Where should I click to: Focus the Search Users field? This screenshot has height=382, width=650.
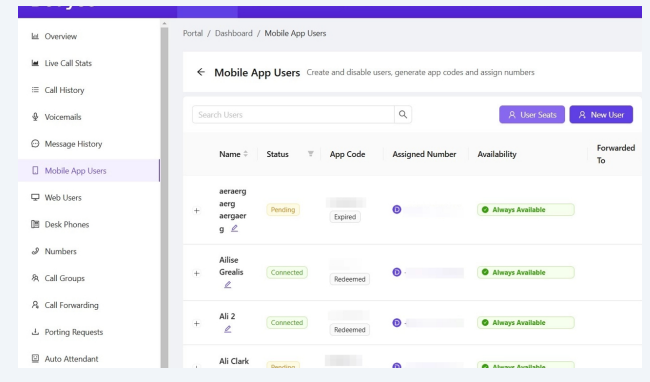(293, 114)
